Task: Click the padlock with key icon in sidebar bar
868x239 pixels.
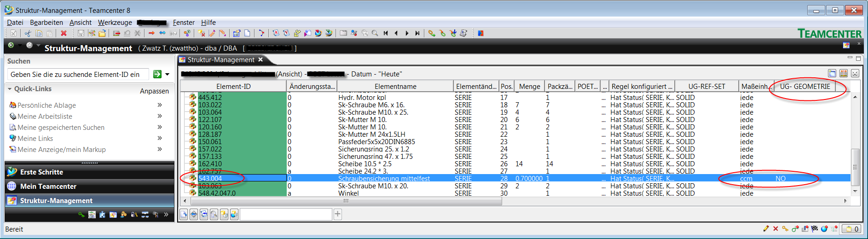Action: (x=134, y=215)
